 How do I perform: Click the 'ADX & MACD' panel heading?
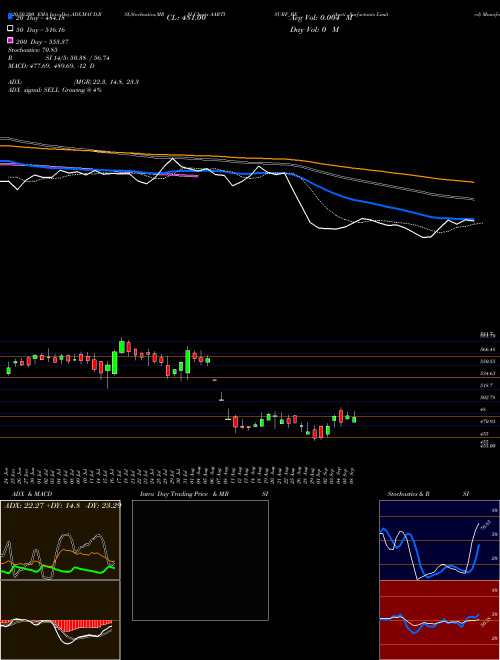pos(32,494)
